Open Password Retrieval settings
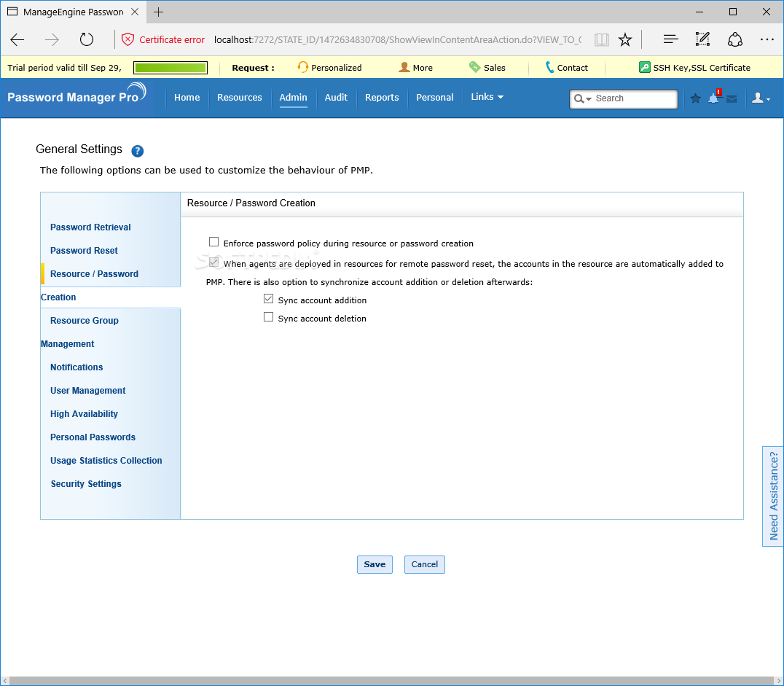784x686 pixels. (x=90, y=227)
